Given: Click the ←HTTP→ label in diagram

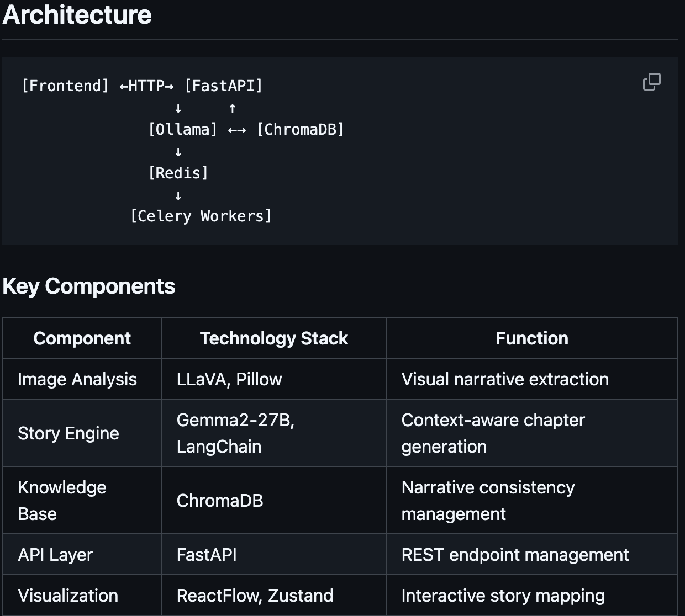Looking at the screenshot, I should coord(147,86).
